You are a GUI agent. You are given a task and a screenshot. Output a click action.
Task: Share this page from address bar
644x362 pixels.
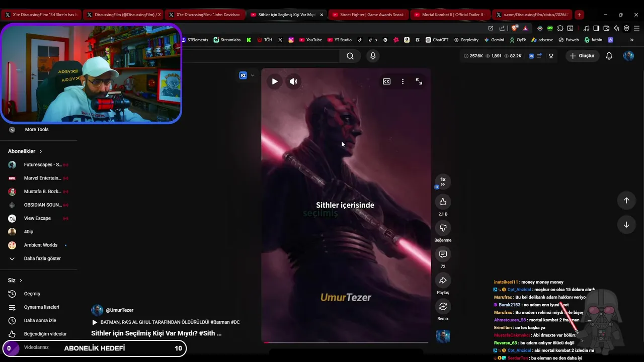502,28
